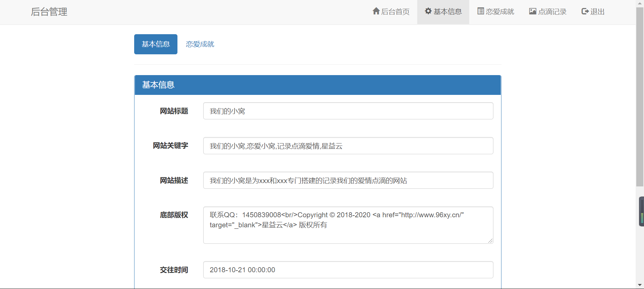644x289 pixels.
Task: Switch to the 恋爱成就 pill tab
Action: click(200, 44)
